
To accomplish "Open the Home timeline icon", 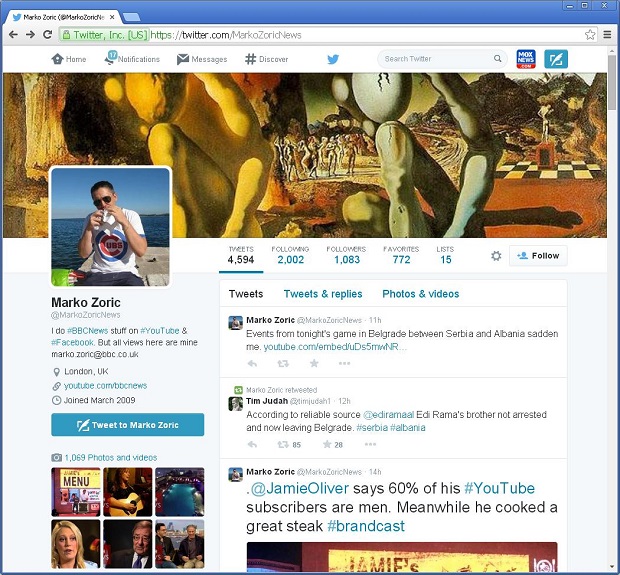I will pyautogui.click(x=58, y=59).
